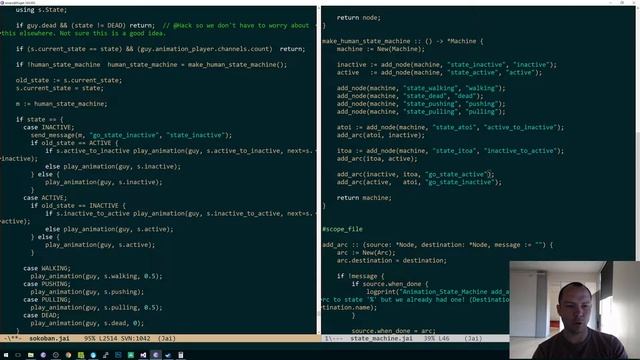This screenshot has height=360, width=640.
Task: Click the 'using s.State;' line
Action: [x=41, y=10]
